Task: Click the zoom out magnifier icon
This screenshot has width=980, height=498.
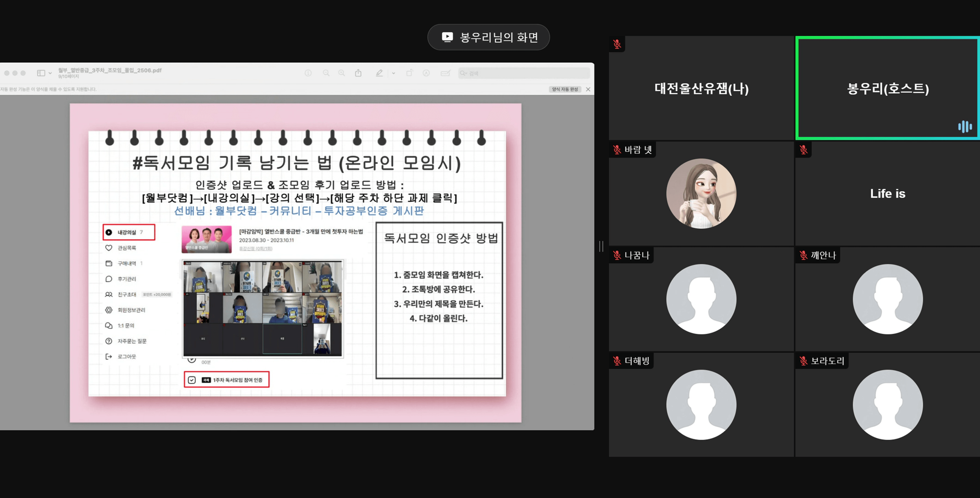Action: (x=326, y=73)
